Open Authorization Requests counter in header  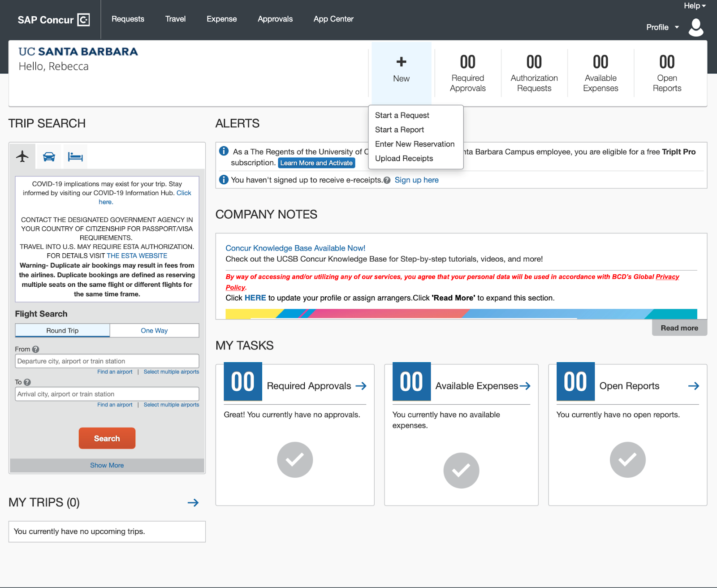point(534,73)
